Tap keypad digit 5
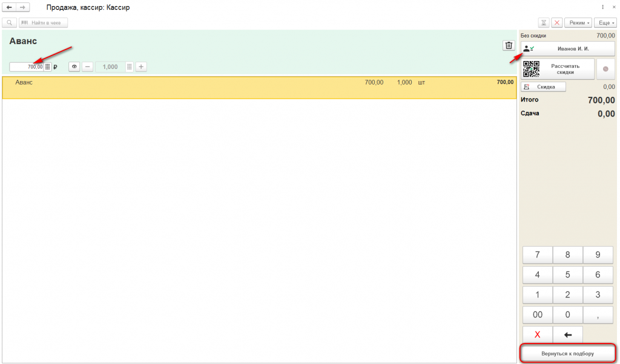620x364 pixels. coord(568,275)
